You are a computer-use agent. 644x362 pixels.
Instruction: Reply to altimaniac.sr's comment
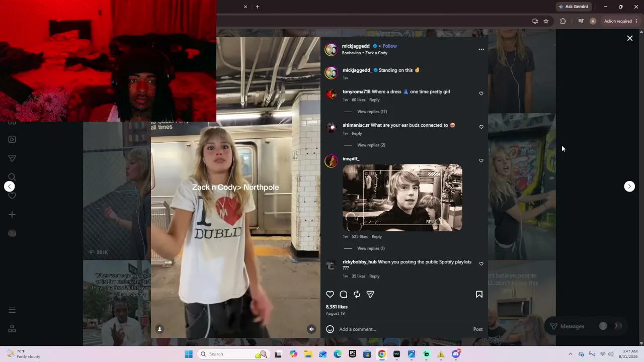[357, 134]
